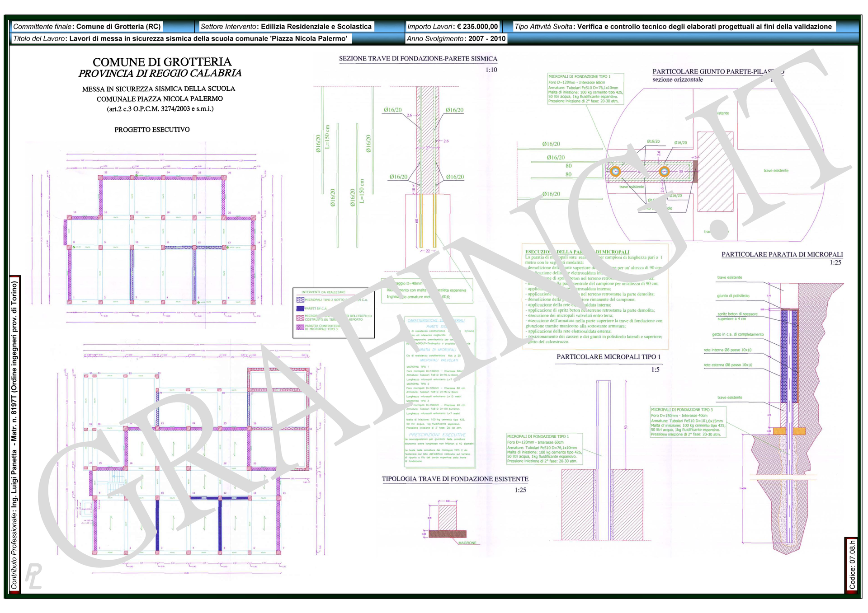Click the Anno Svolgimento 2007 - 2010 field
Image resolution: width=868 pixels, height=613 pixels.
click(x=456, y=39)
